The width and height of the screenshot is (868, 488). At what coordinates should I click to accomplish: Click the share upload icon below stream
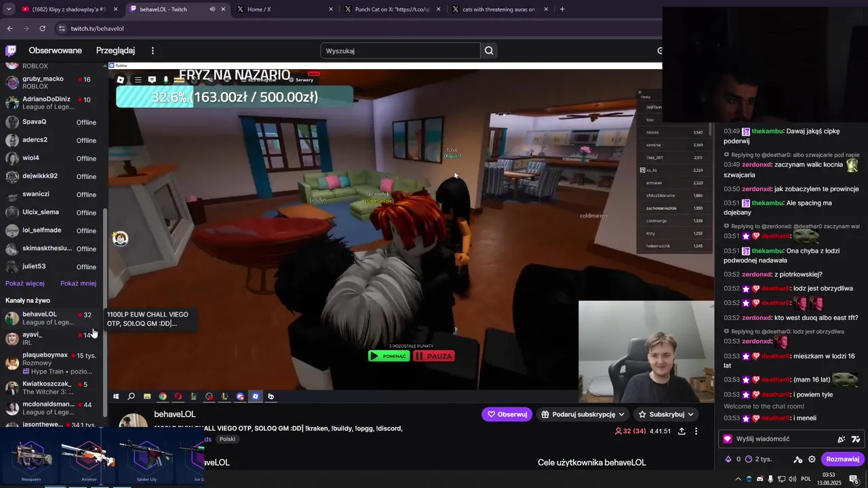pos(682,431)
